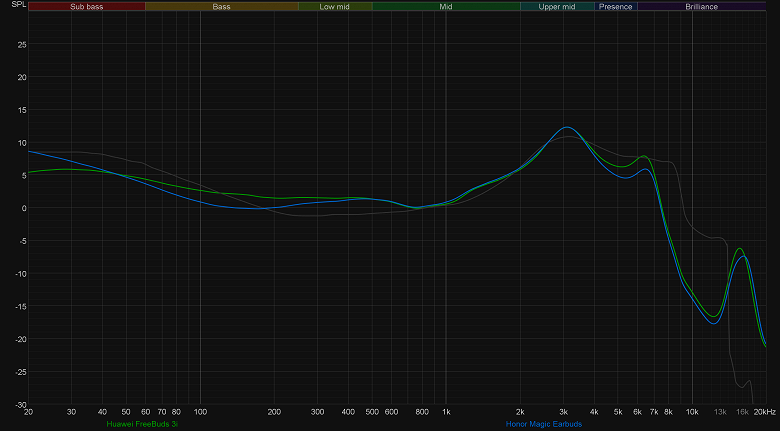This screenshot has height=431, width=780.
Task: Click the 15 dB axis value
Action: coord(22,110)
